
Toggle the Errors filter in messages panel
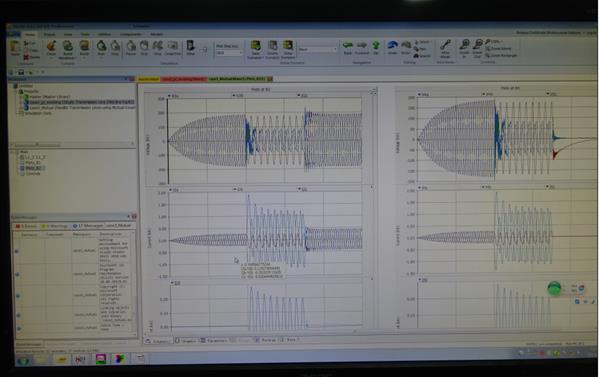26,226
